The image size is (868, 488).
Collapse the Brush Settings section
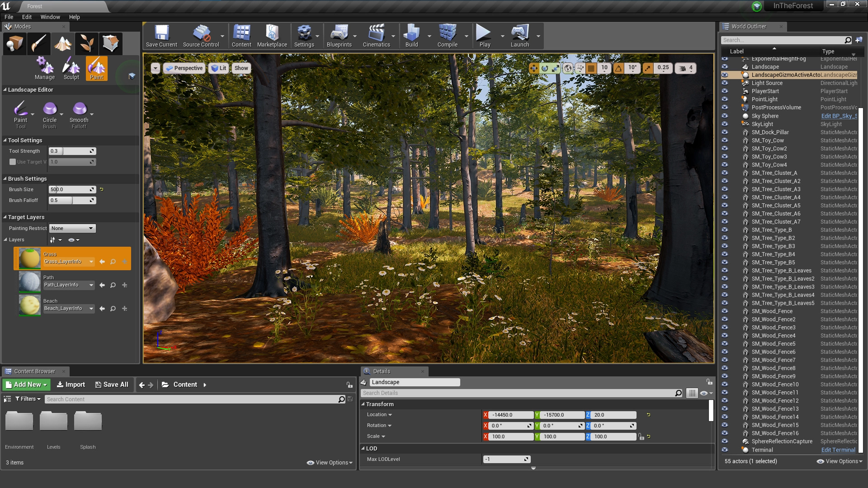pos(5,179)
